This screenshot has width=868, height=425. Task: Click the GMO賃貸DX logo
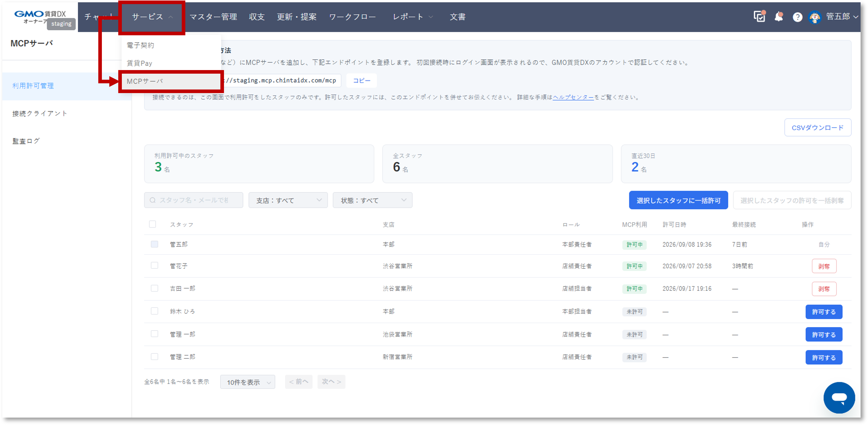(x=40, y=17)
